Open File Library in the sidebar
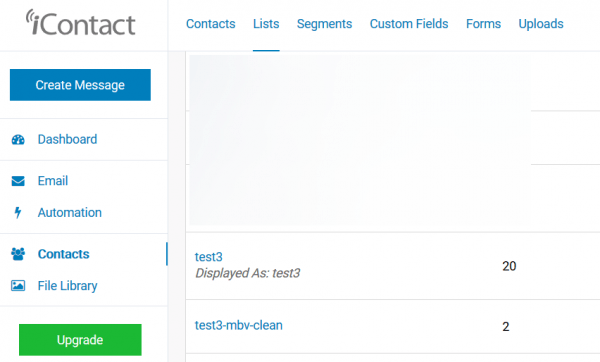This screenshot has height=362, width=600. (x=67, y=285)
